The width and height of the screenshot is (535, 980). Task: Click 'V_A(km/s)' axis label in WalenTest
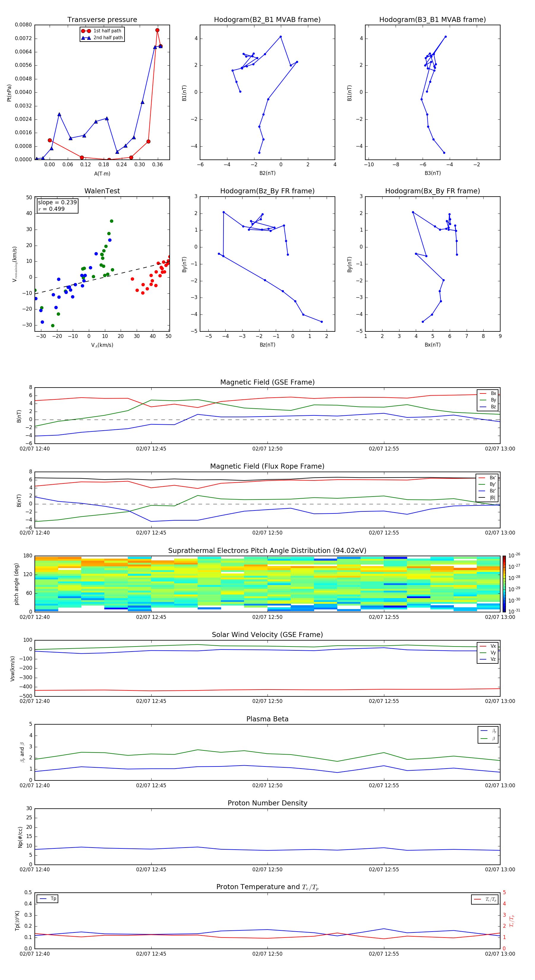pos(102,345)
